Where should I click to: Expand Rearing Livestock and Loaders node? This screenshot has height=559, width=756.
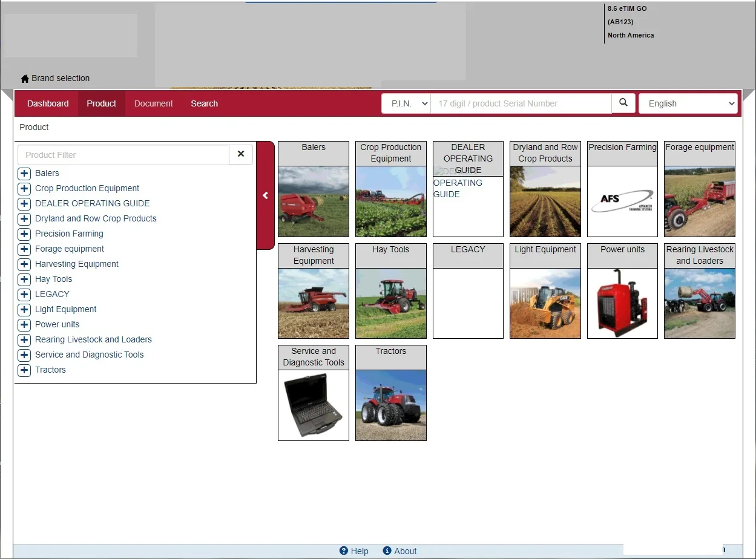click(24, 339)
